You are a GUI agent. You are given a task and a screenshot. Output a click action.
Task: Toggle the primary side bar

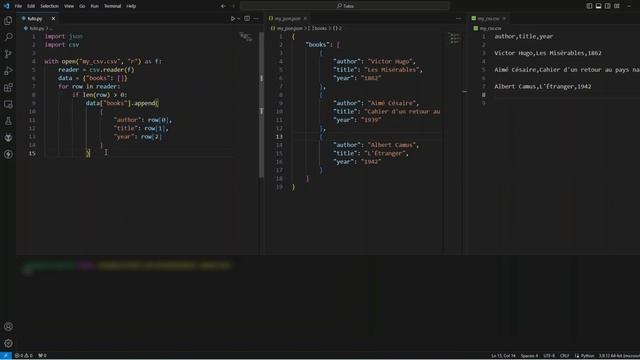pyautogui.click(x=589, y=6)
